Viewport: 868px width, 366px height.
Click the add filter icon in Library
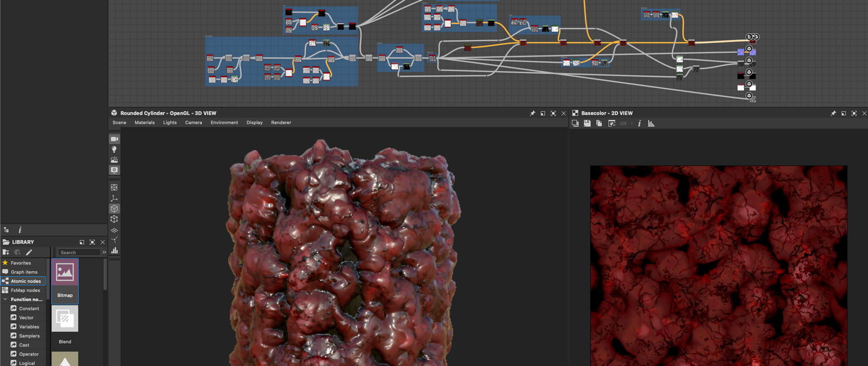[x=17, y=252]
